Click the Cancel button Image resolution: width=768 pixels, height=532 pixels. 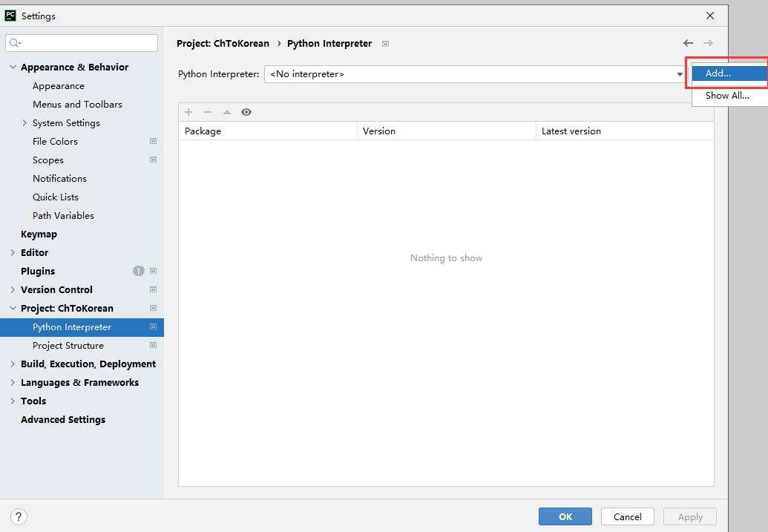628,517
